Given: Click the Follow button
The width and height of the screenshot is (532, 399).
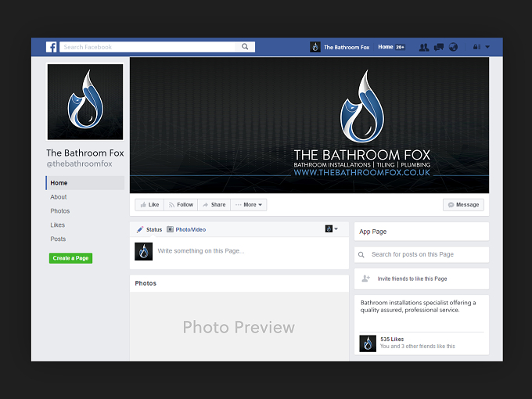Looking at the screenshot, I should pyautogui.click(x=181, y=205).
